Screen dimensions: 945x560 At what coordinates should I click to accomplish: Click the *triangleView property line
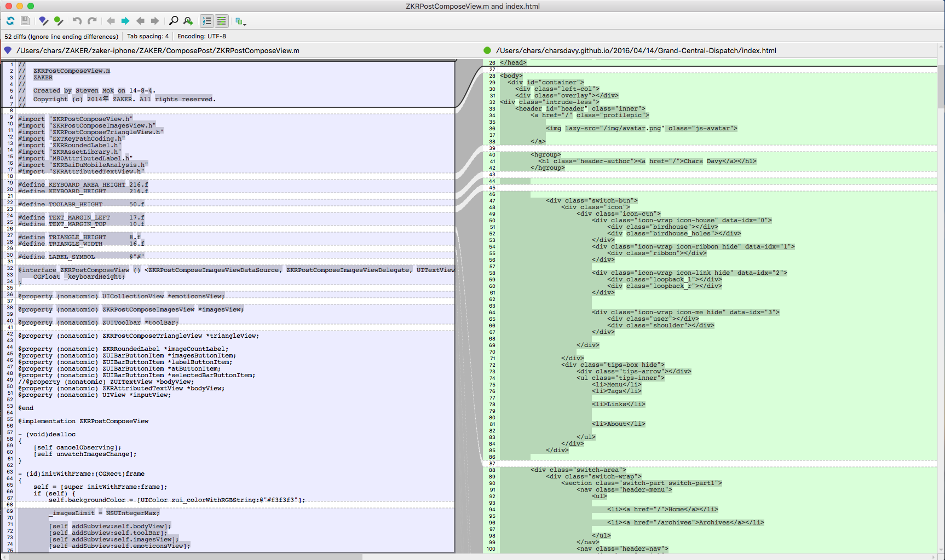coord(139,336)
